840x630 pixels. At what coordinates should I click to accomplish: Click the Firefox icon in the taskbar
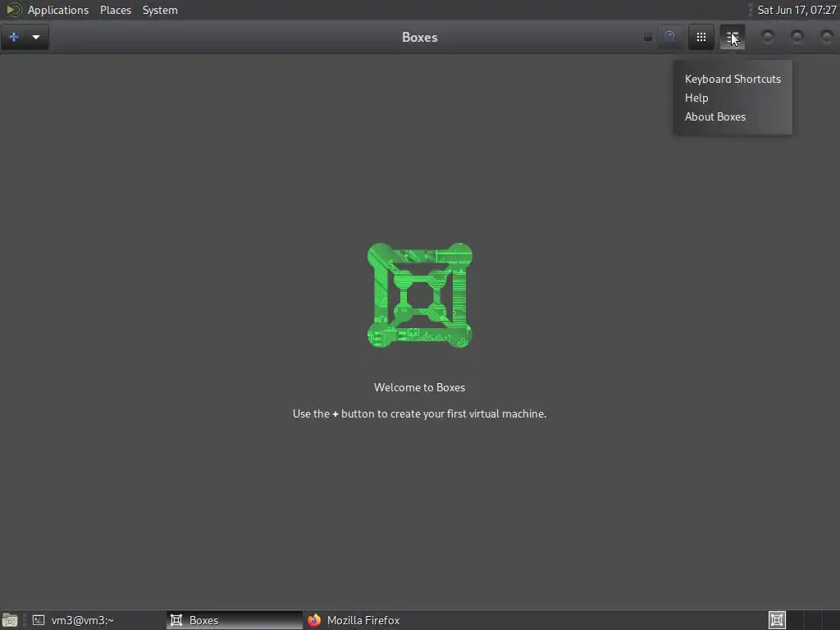coord(314,620)
